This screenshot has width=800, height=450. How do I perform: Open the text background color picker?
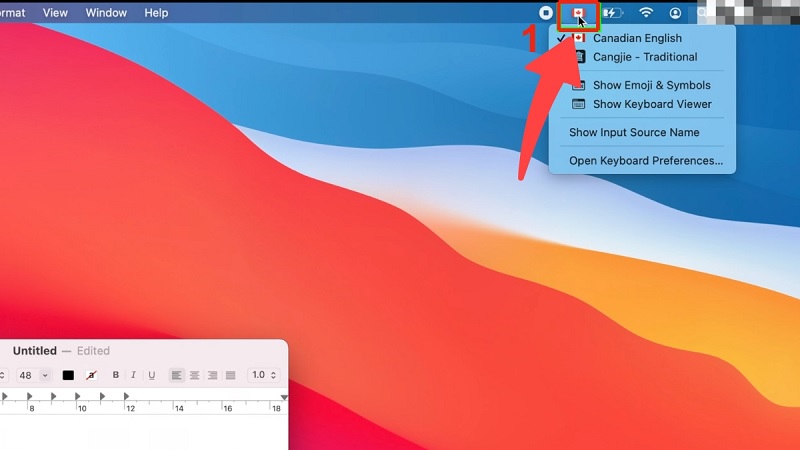pyautogui.click(x=91, y=376)
